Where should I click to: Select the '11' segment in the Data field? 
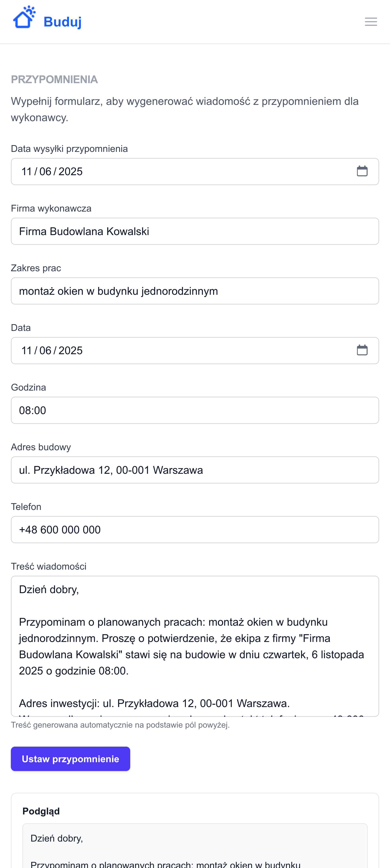point(27,350)
